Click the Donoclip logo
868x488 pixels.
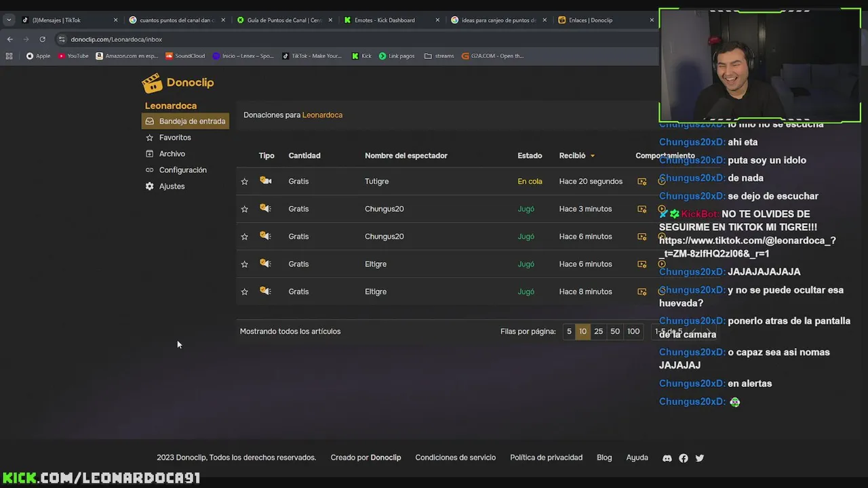tap(178, 83)
